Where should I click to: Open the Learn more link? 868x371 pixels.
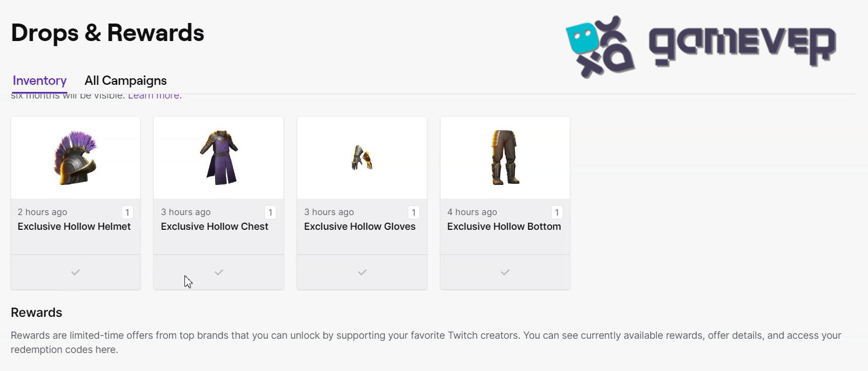(x=154, y=96)
